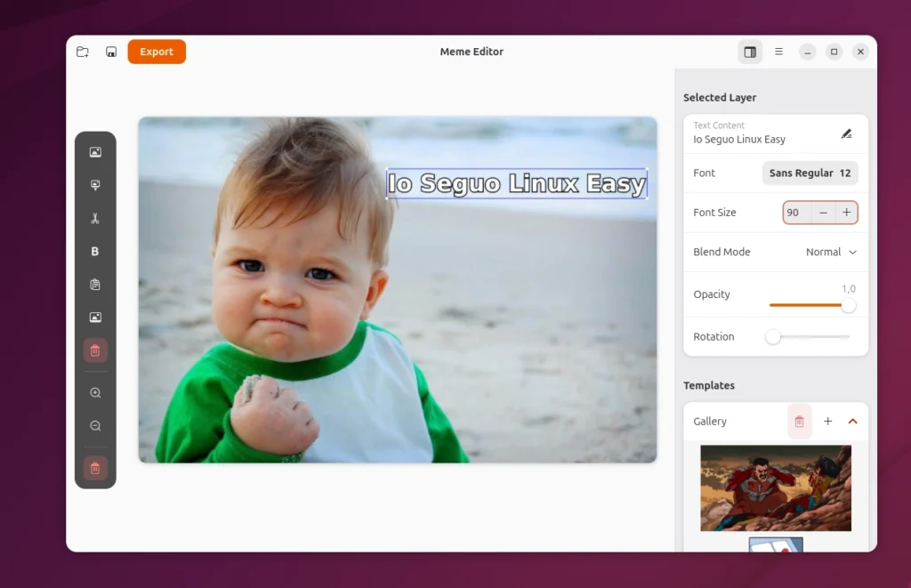This screenshot has height=588, width=911.
Task: Zoom in on the canvas
Action: point(95,393)
